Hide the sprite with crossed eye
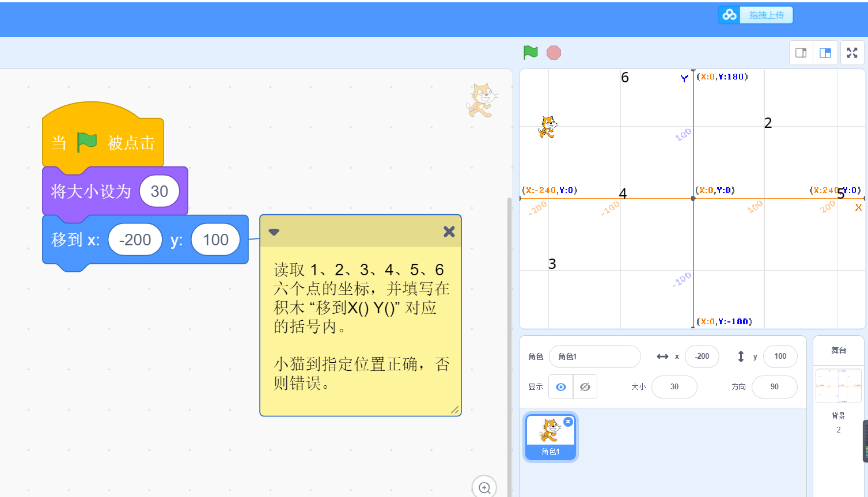This screenshot has width=868, height=497. pos(585,387)
